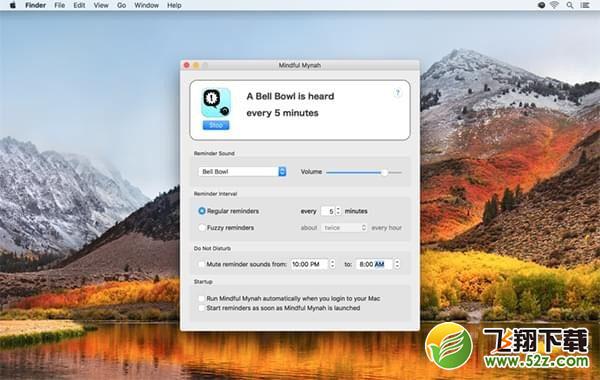The height and width of the screenshot is (380, 600).
Task: Click the 10:00 PM mute start field
Action: [x=310, y=264]
